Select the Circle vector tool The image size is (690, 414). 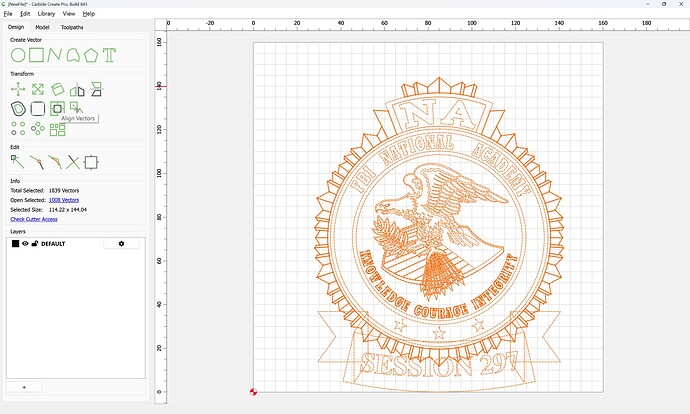(18, 55)
